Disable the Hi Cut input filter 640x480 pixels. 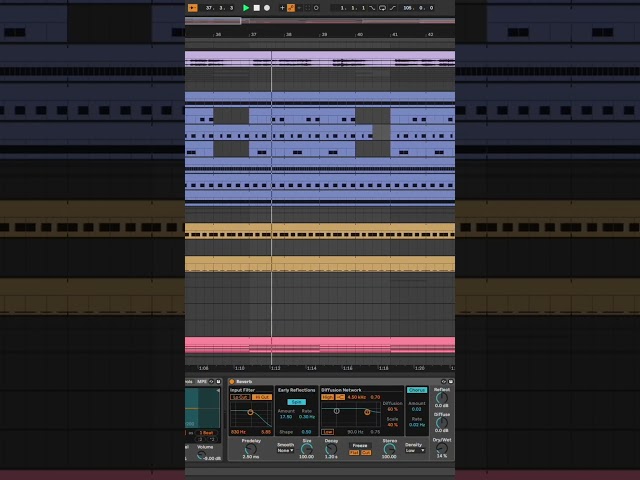click(262, 397)
